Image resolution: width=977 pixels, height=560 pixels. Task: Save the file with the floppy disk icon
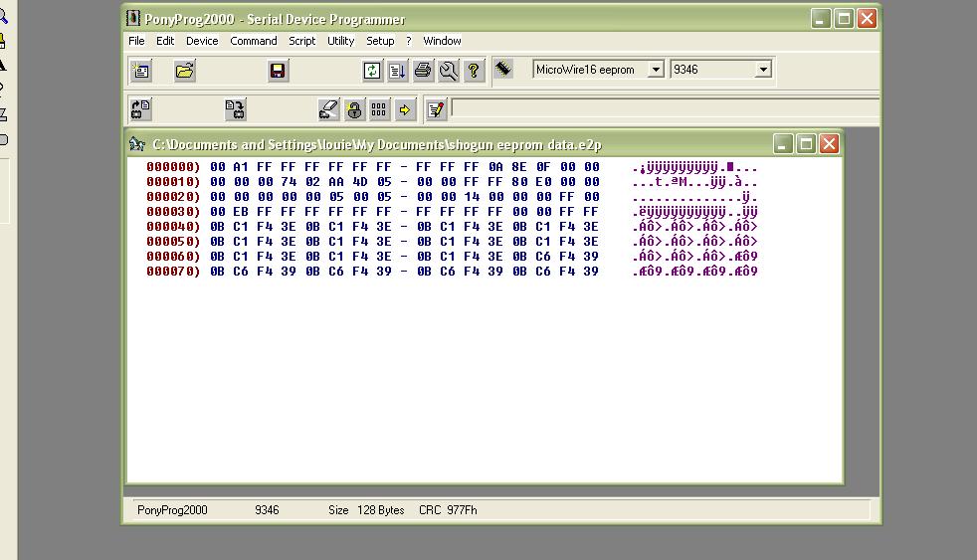(278, 71)
